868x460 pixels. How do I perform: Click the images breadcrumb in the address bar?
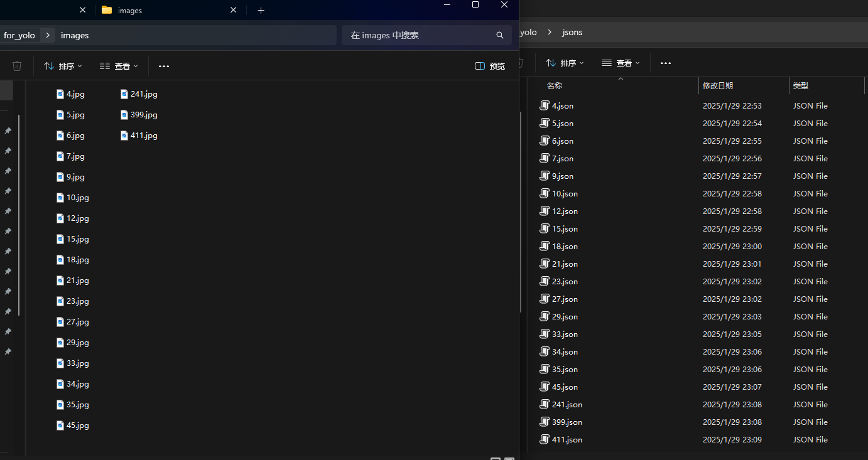pos(75,35)
